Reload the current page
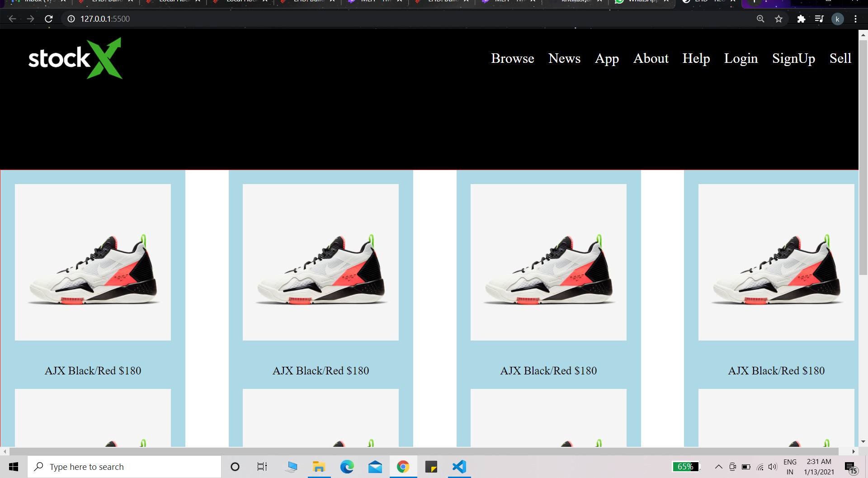868x478 pixels. coord(49,19)
